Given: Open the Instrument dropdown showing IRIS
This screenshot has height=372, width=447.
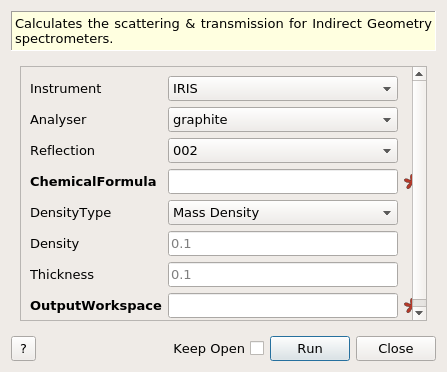Looking at the screenshot, I should click(x=283, y=89).
